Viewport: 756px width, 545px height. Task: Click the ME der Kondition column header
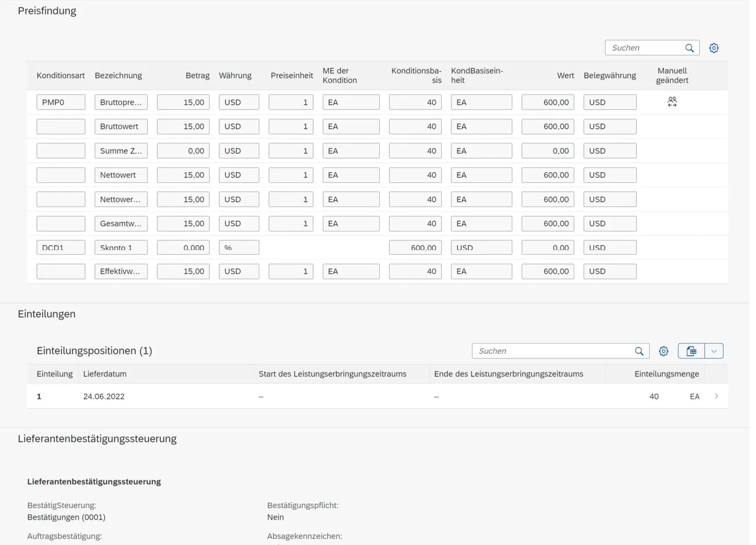[340, 75]
